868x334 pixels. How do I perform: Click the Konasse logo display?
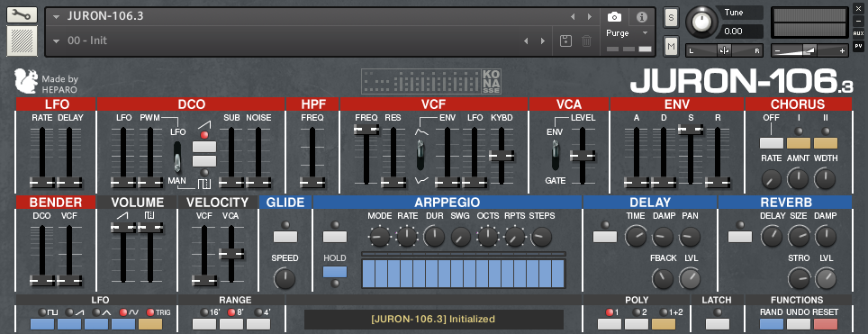[431, 81]
